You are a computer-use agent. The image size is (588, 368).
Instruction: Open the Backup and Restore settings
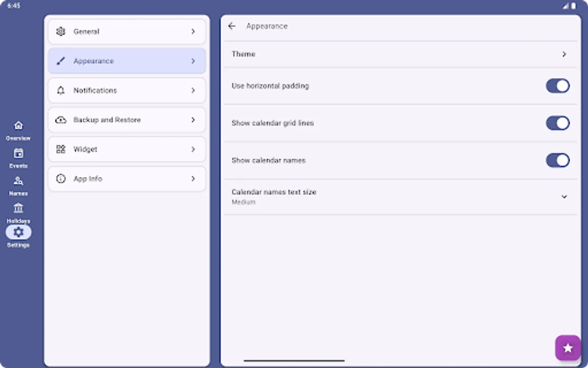127,120
